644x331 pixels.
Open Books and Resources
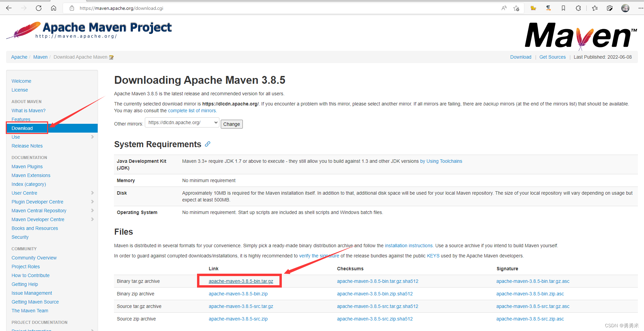pyautogui.click(x=35, y=228)
